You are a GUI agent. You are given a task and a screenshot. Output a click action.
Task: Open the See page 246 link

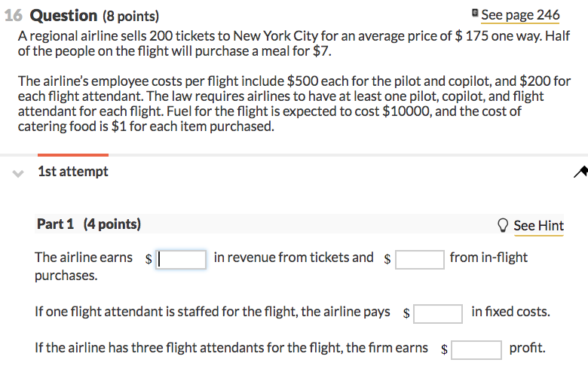coord(520,15)
